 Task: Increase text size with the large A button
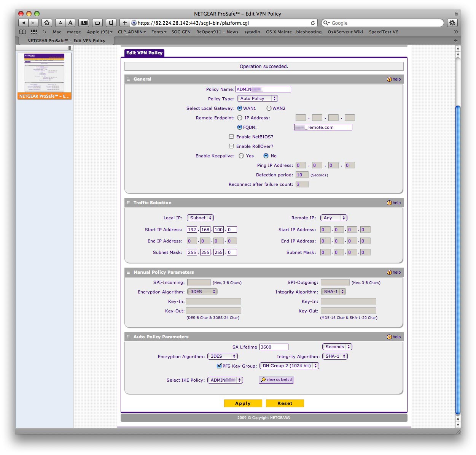[70, 23]
